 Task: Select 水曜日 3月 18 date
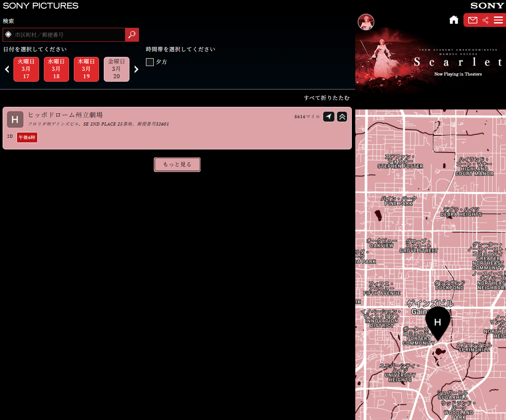click(x=56, y=69)
